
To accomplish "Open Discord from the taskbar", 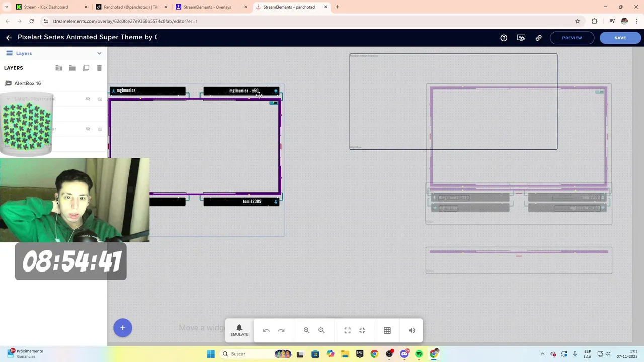I will tap(404, 354).
